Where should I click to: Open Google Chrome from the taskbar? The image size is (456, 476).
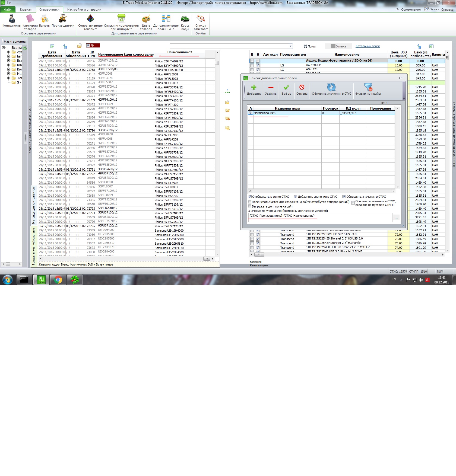click(58, 280)
